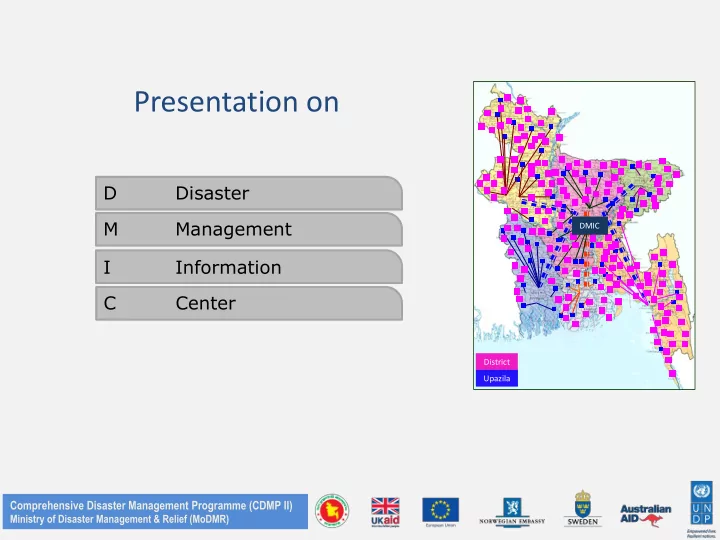Image resolution: width=720 pixels, height=540 pixels.
Task: Click the letter C in the fourth bar
Action: click(x=110, y=304)
